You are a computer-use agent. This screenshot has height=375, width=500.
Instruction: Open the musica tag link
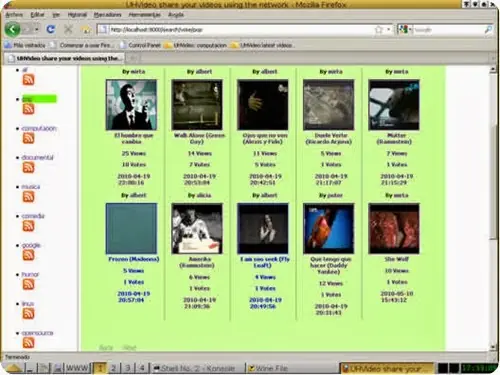tap(31, 187)
